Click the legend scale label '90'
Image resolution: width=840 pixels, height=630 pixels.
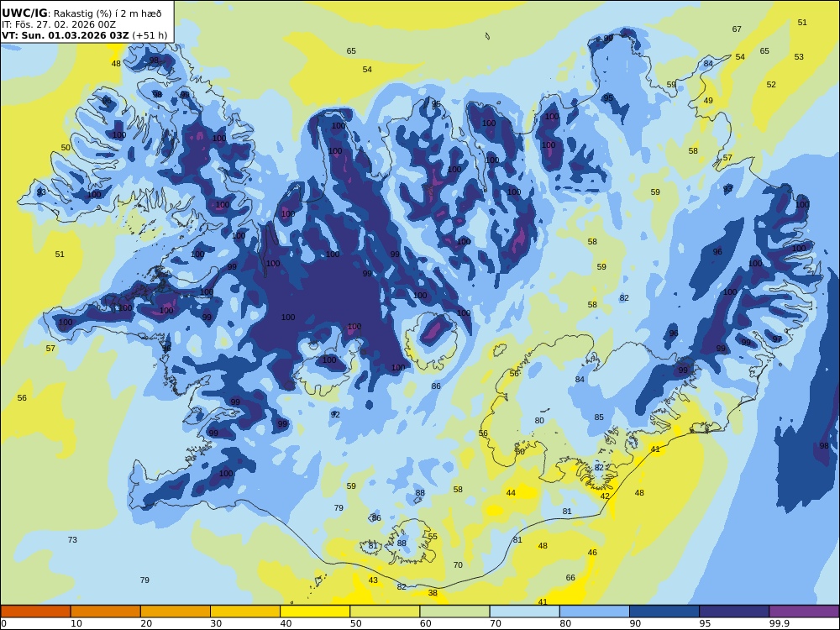635,623
